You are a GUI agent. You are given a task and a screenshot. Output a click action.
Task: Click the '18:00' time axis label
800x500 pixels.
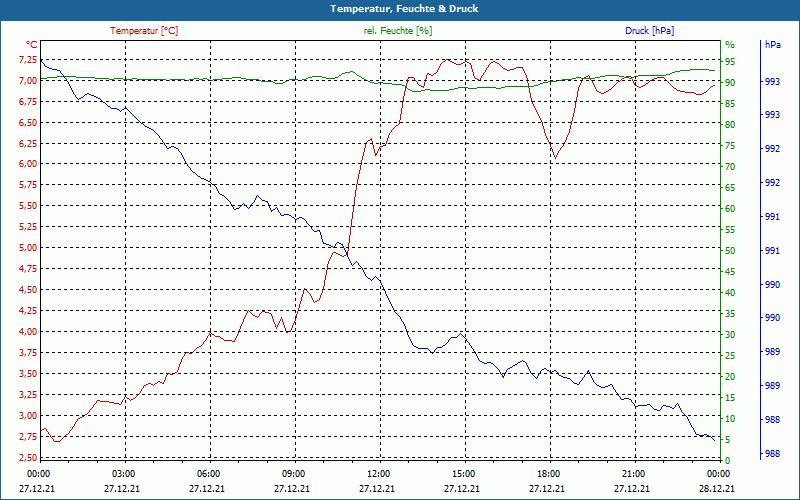point(549,473)
